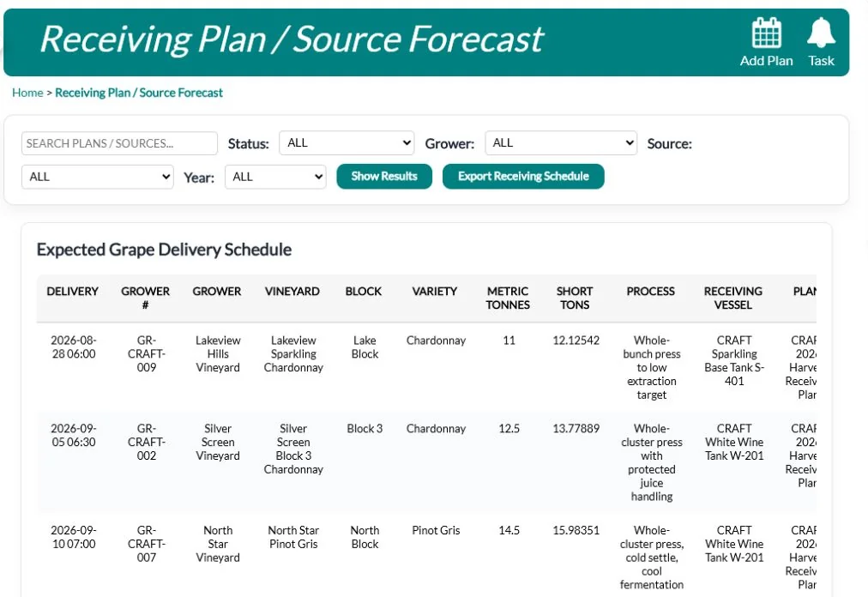This screenshot has height=597, width=868.
Task: Export the receiving schedule
Action: tap(523, 176)
